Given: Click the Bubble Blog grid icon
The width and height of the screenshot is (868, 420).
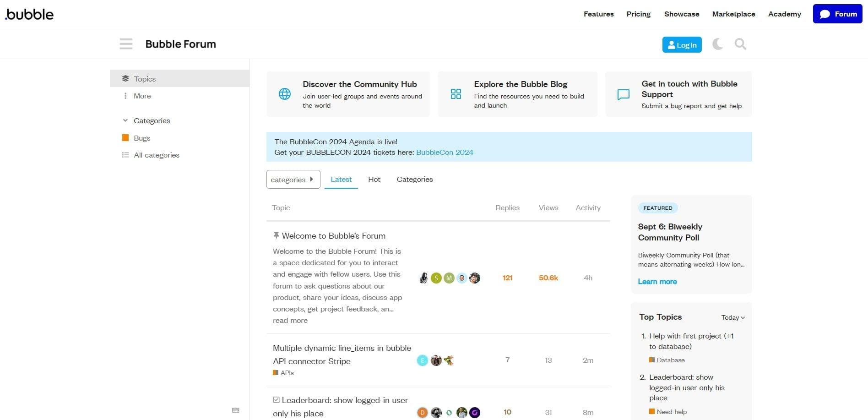Looking at the screenshot, I should (x=456, y=94).
